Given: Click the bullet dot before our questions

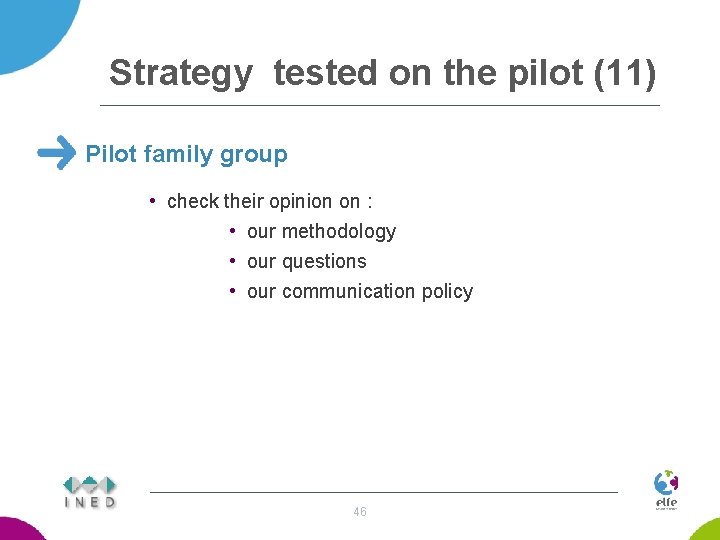Looking at the screenshot, I should coord(233,261).
